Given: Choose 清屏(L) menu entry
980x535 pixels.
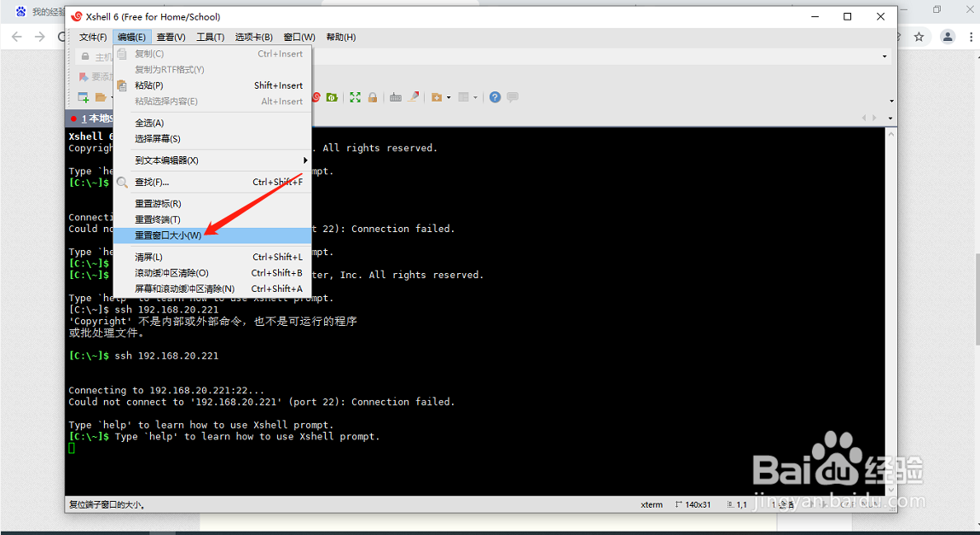Looking at the screenshot, I should [212, 257].
